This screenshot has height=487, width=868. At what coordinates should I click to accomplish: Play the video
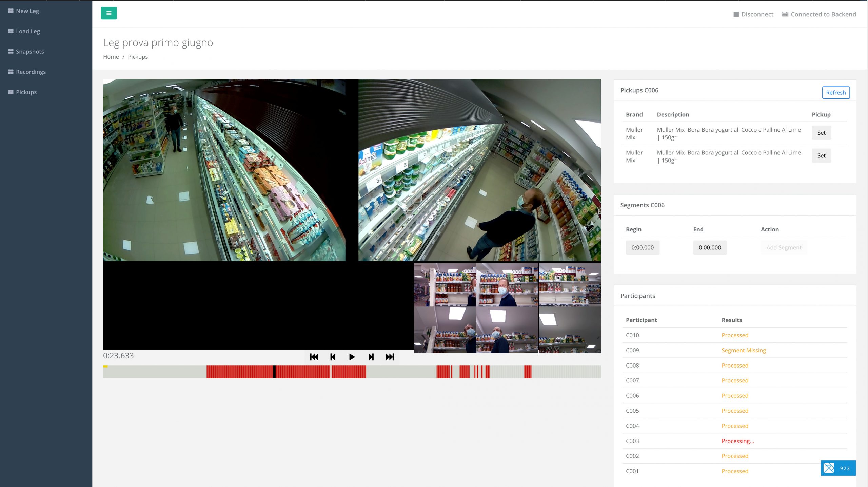(352, 357)
